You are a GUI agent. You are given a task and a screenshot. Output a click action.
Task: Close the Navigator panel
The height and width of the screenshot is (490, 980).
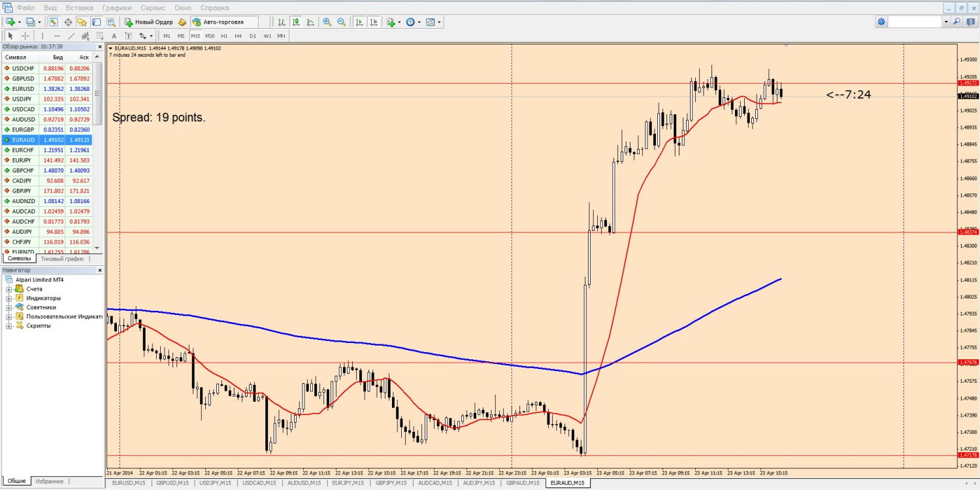(100, 270)
